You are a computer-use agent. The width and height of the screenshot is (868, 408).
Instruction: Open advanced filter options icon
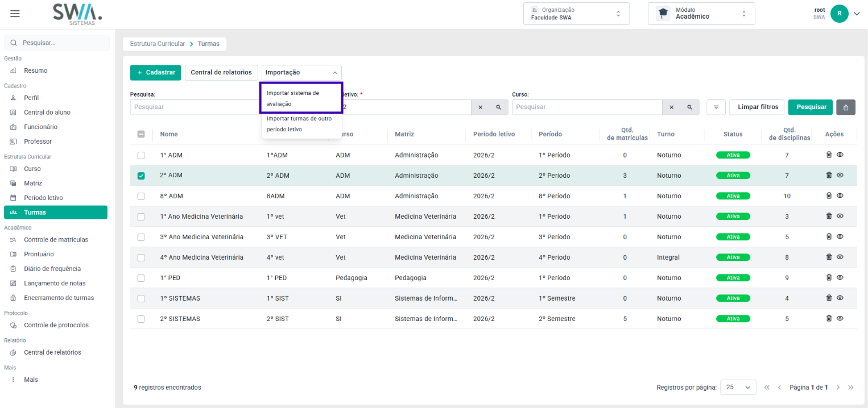coord(716,107)
